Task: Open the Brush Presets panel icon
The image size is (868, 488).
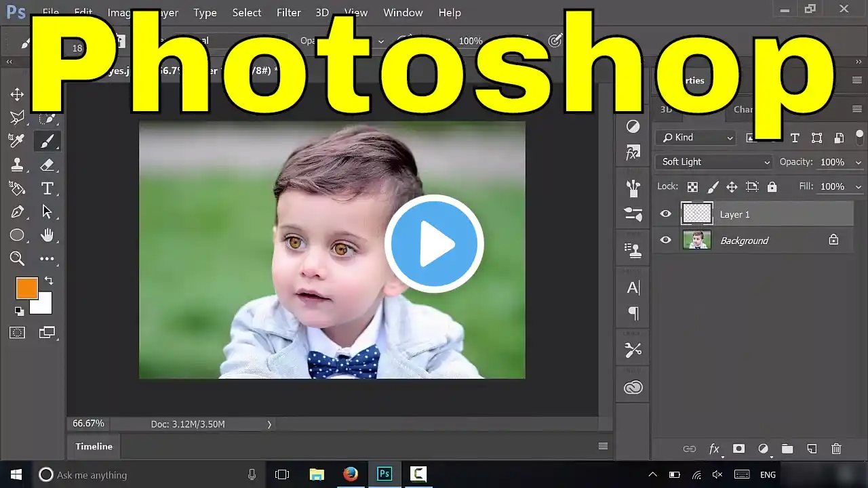Action: 633,188
